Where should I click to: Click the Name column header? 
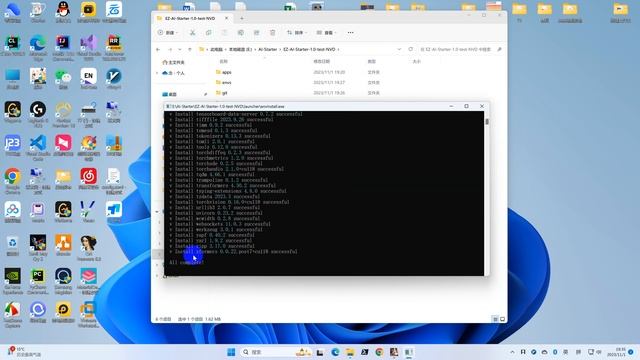(x=223, y=61)
